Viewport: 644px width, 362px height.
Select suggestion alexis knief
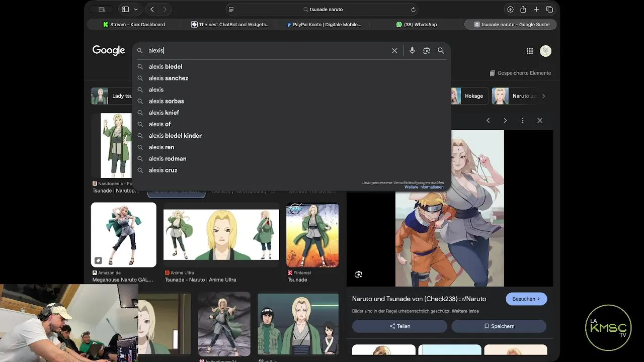coord(291,113)
